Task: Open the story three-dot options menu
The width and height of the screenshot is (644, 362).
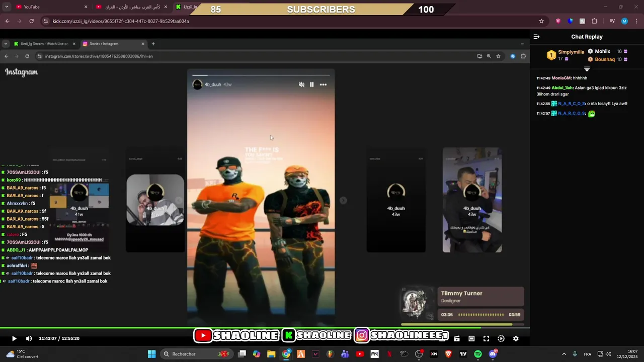Action: (323, 84)
